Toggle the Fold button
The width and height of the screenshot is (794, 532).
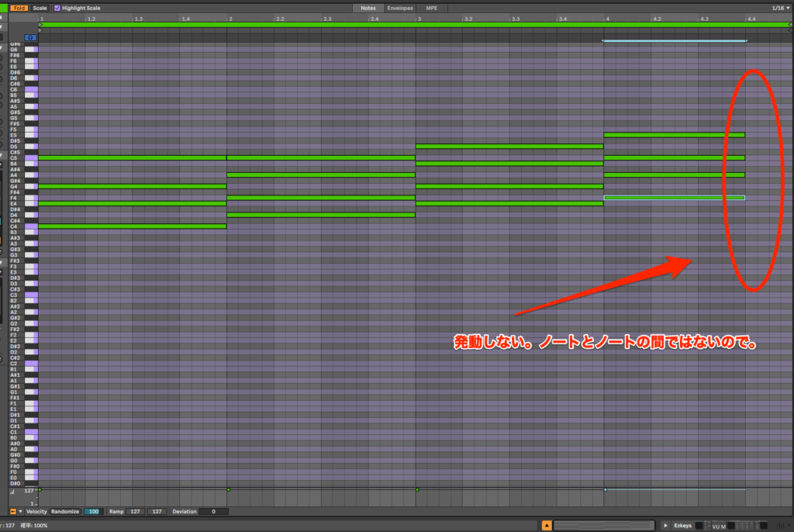(x=19, y=8)
